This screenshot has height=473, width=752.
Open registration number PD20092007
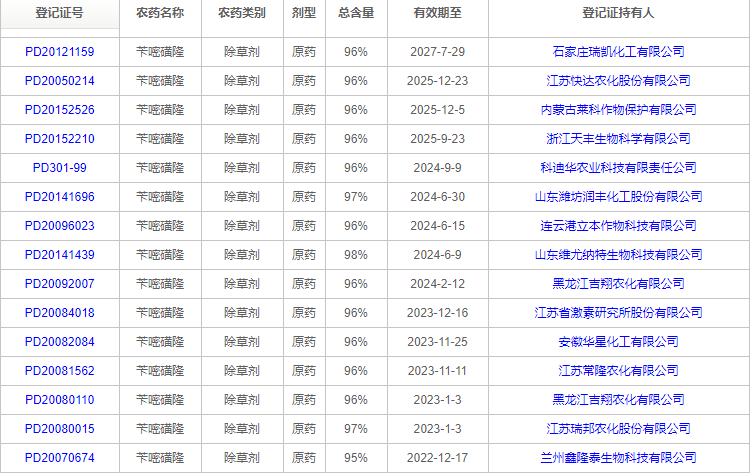[59, 284]
